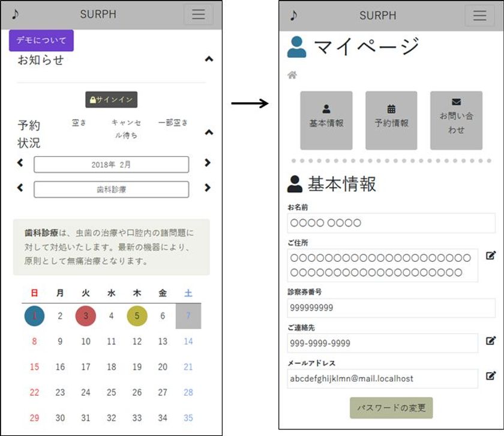Edit the ご住所 address field
This screenshot has height=436, width=504.
pyautogui.click(x=491, y=255)
